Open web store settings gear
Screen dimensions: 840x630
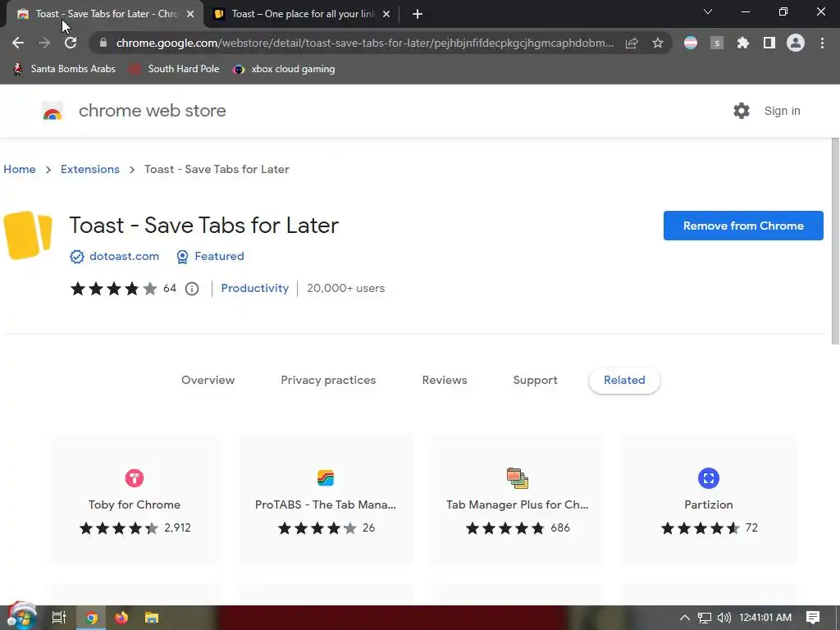[742, 111]
